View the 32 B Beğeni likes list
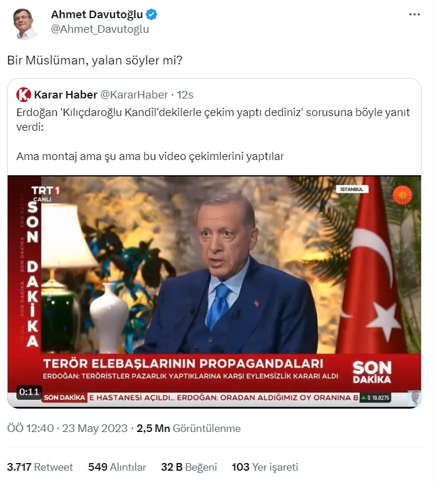Viewport: 448px width, 483px height. (189, 467)
